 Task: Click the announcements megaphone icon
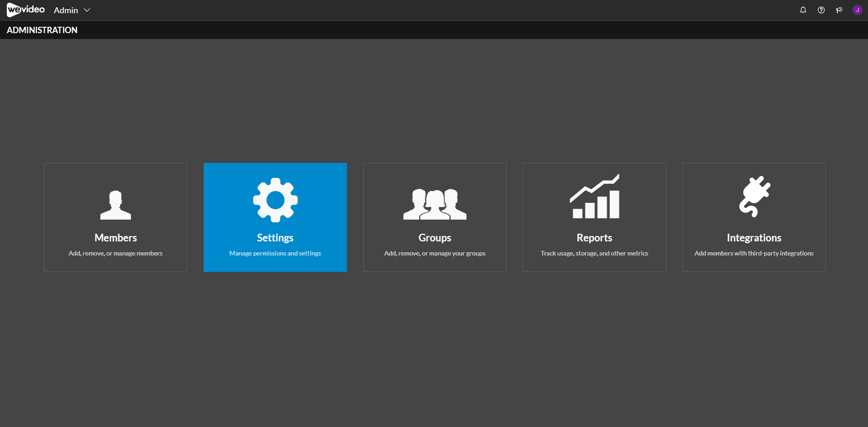click(839, 10)
